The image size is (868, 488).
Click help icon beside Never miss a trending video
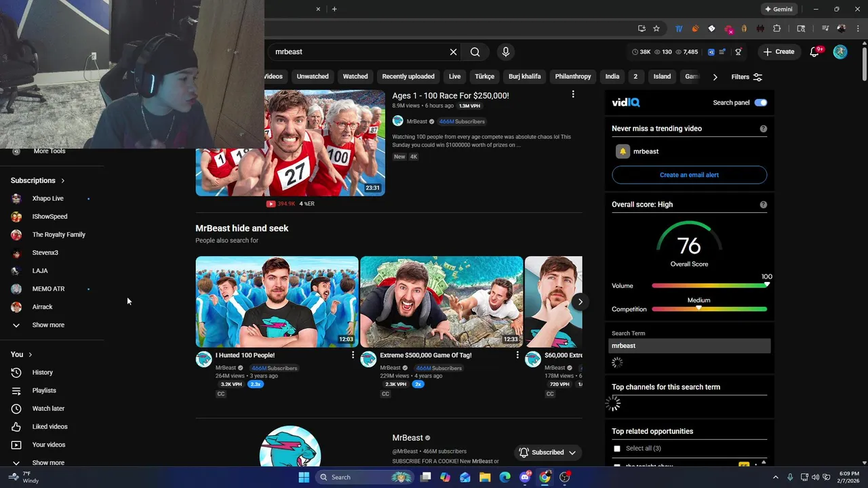click(764, 129)
